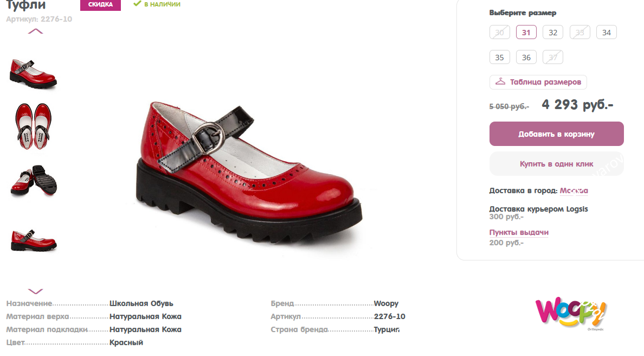The width and height of the screenshot is (644, 356).
Task: Choose size 35
Action: 499,57
